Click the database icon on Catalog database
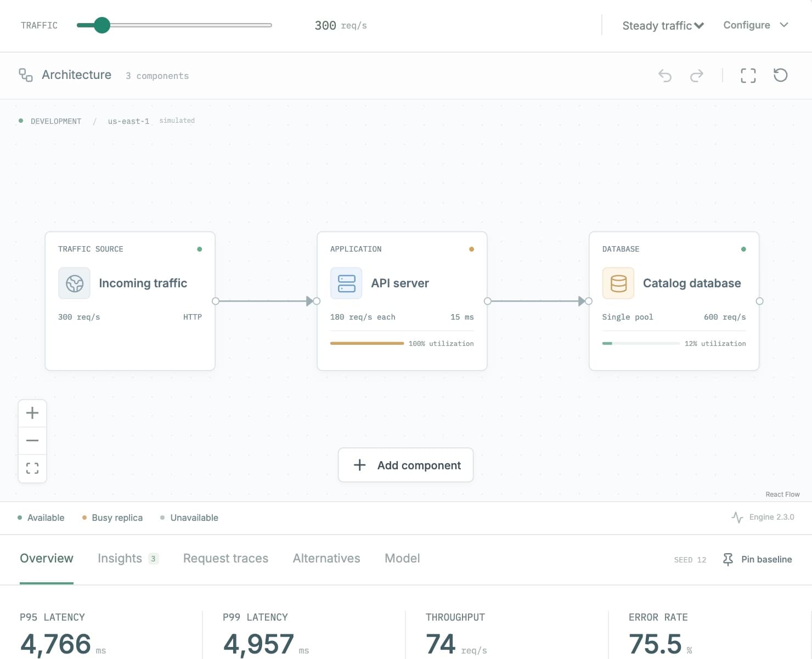Screen dimensions: 812x659 pos(618,283)
